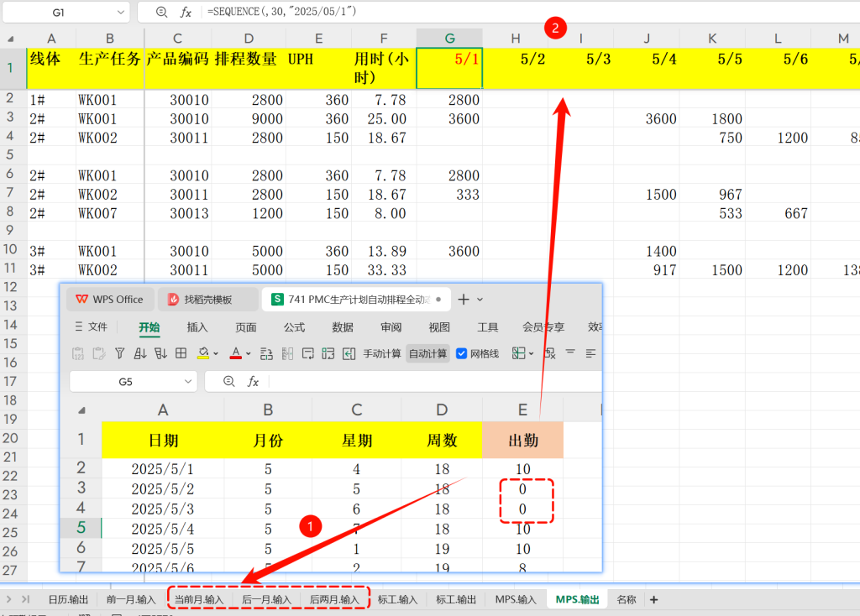The image size is (860, 616).
Task: Click the center align icon in inner toolbar
Action: (570, 353)
